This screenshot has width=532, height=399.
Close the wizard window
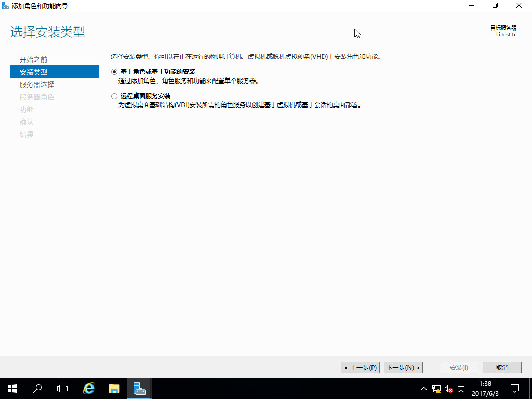point(519,5)
